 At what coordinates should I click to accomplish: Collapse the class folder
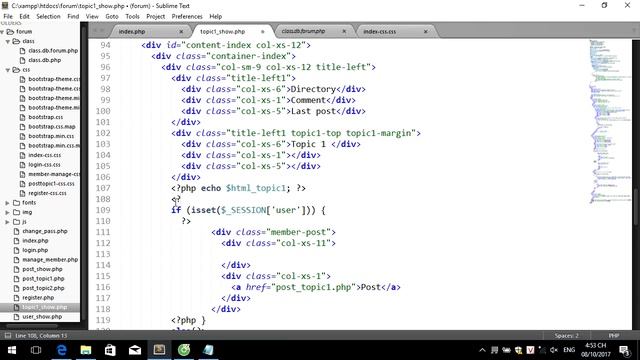click(x=8, y=41)
